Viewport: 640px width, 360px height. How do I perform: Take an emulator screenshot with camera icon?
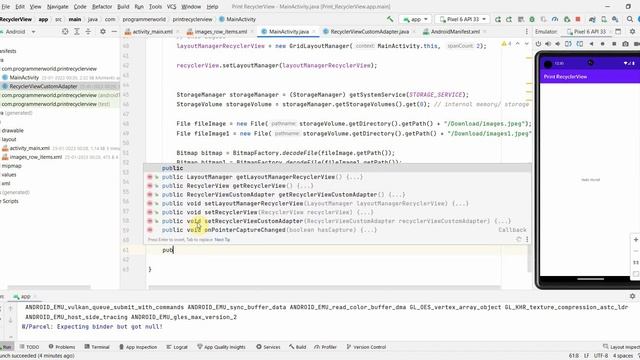[625, 44]
